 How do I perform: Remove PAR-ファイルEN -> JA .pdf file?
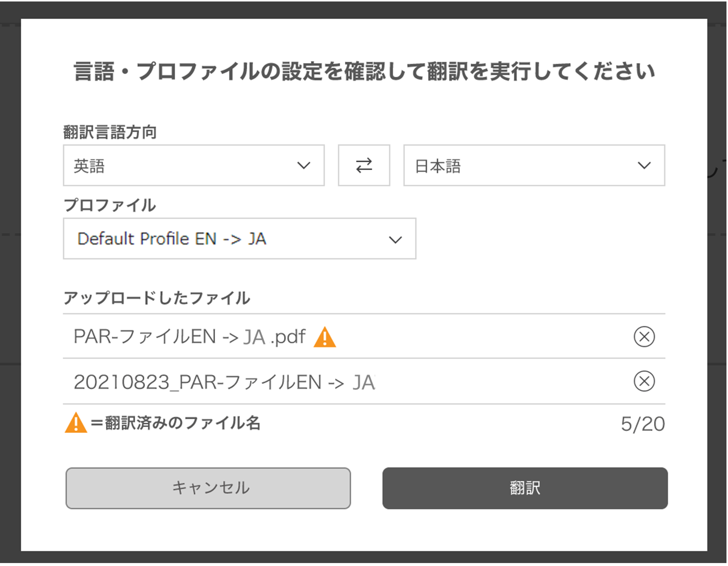[644, 336]
